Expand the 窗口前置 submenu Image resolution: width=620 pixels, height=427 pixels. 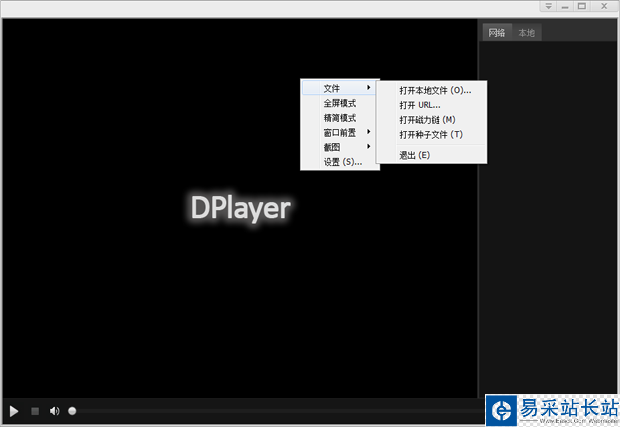[x=340, y=132]
